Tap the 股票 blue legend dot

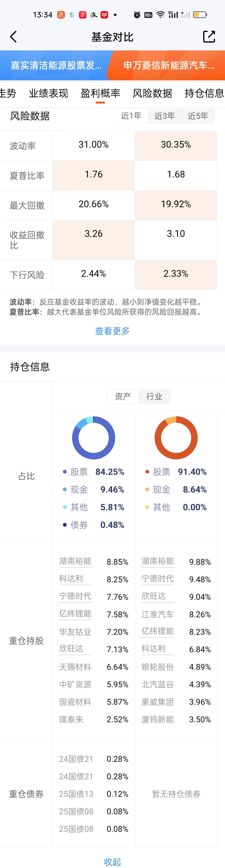65,472
